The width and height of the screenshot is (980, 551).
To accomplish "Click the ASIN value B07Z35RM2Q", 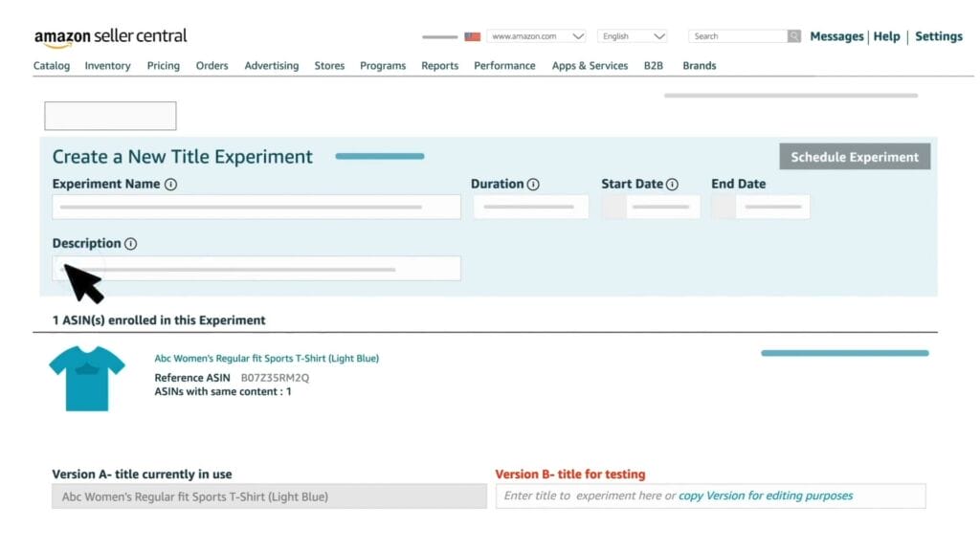I will point(275,378).
